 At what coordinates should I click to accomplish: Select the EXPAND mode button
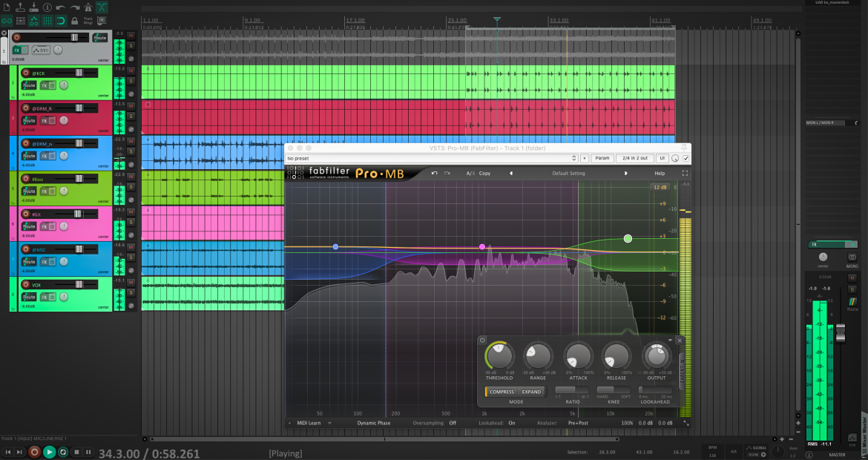pos(531,392)
